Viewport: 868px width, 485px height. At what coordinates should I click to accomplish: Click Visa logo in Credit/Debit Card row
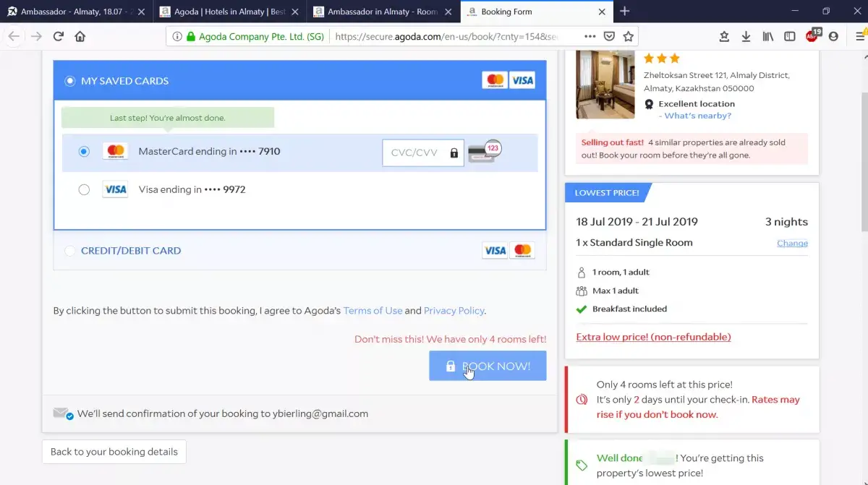tap(495, 251)
